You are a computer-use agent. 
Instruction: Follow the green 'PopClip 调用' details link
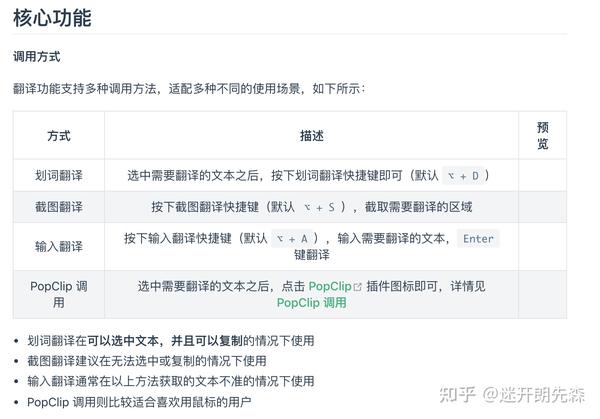[311, 302]
